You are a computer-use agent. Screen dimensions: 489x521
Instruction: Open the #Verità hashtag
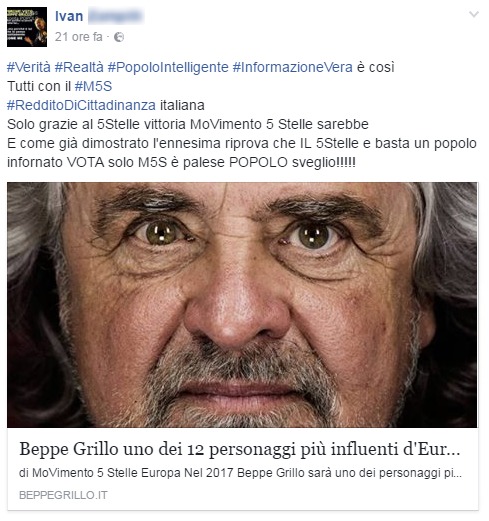coord(29,67)
